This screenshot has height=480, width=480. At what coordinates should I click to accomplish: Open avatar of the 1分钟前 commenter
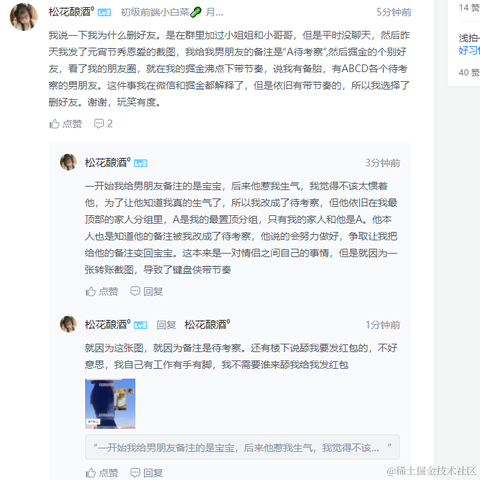coord(68,324)
